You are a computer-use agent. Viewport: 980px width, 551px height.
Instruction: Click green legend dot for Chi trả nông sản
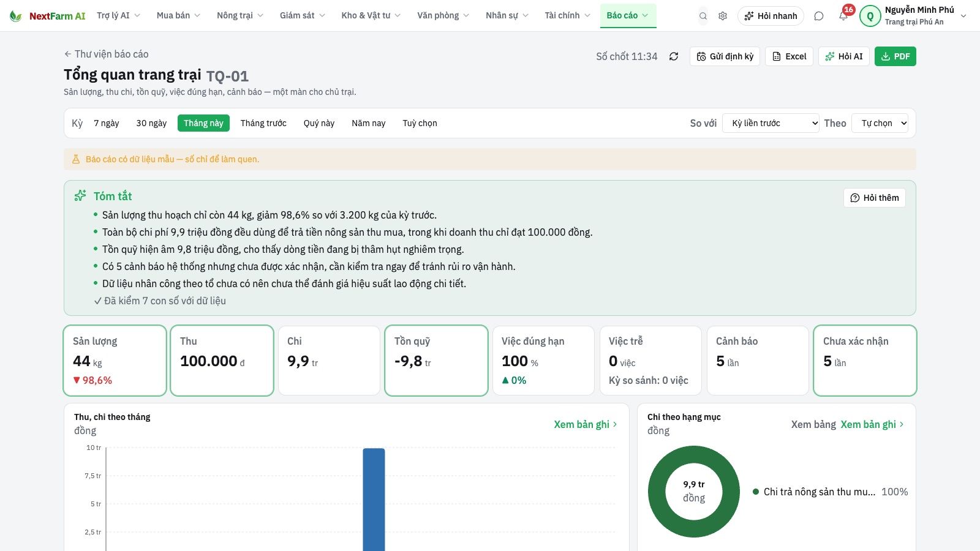[756, 492]
